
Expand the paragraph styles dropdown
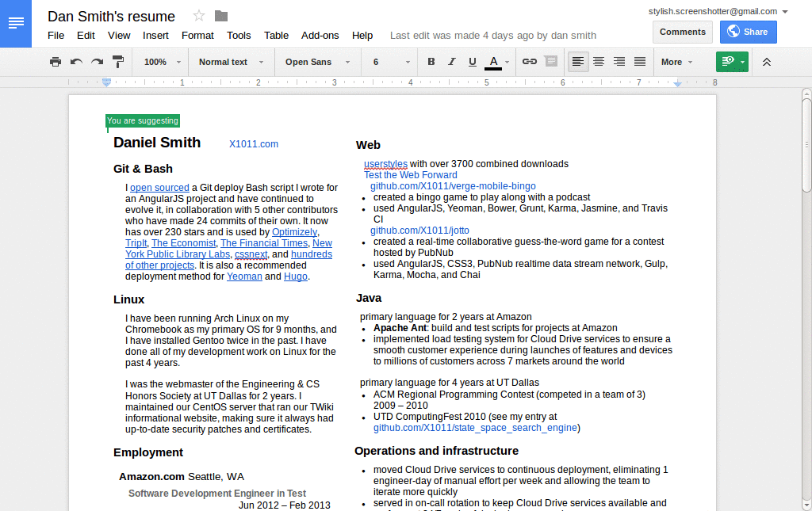(231, 62)
